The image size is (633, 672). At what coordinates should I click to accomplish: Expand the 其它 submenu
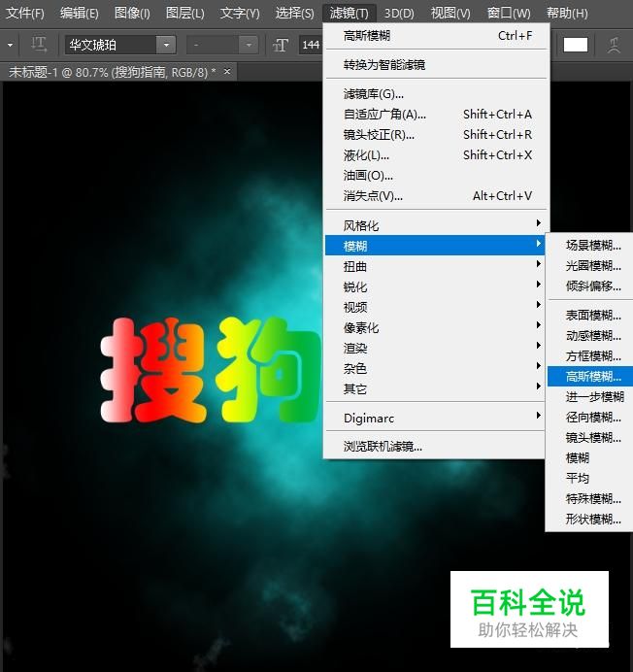point(435,388)
